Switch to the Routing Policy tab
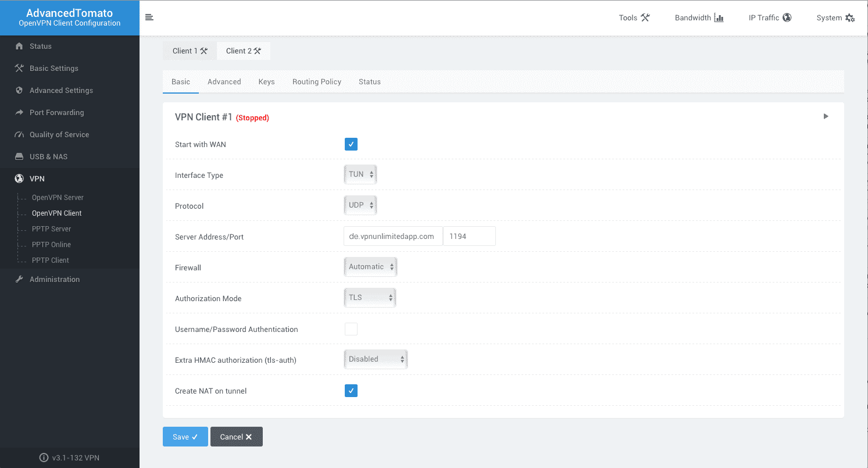 point(316,81)
